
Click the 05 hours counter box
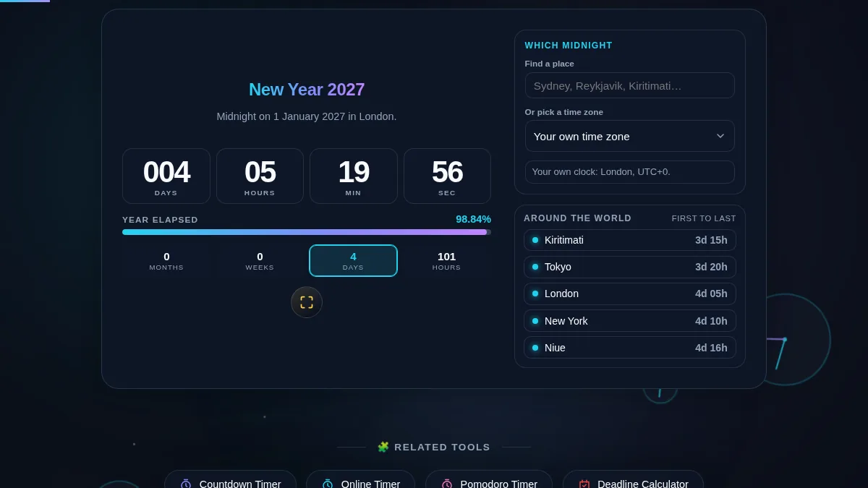260,176
